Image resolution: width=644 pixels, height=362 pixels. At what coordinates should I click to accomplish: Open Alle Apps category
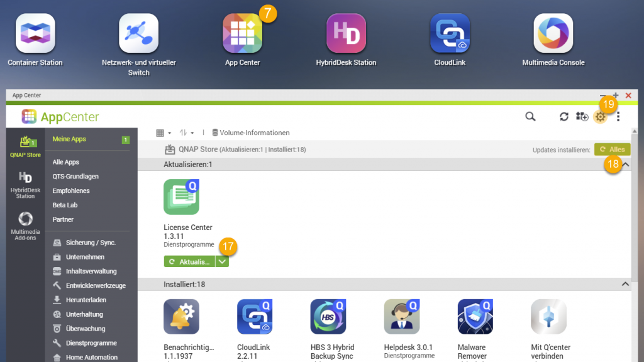tap(65, 162)
